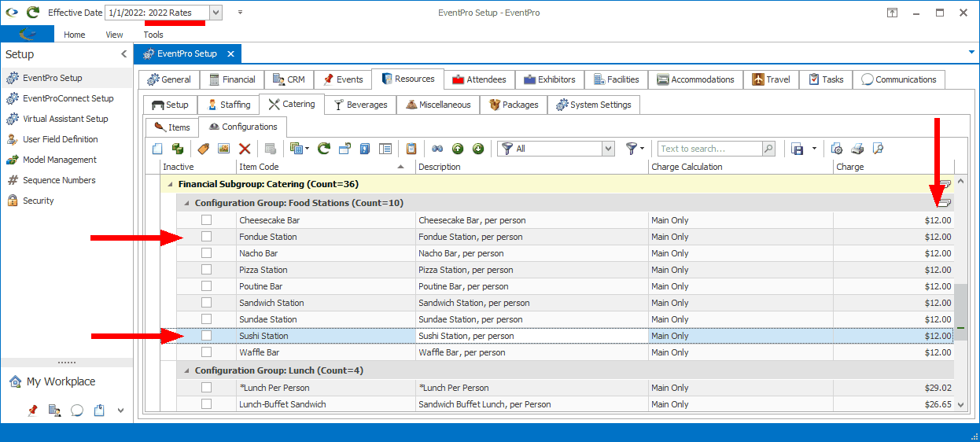980x442 pixels.
Task: Click the clipped note icon in sidebar footer
Action: (x=99, y=410)
